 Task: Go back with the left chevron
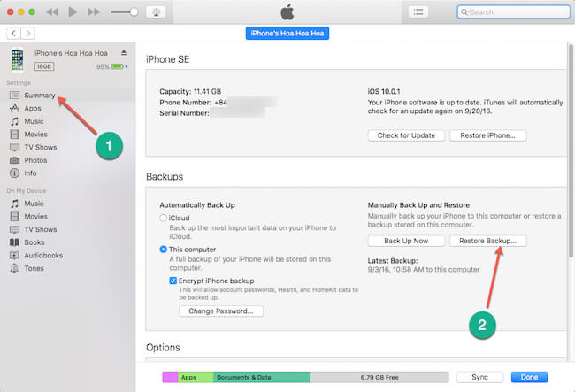pos(13,34)
